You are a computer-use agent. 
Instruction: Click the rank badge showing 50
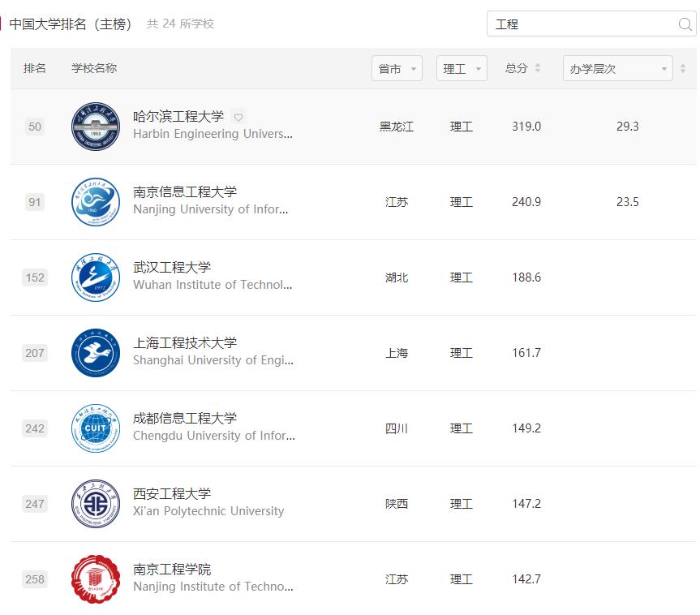(34, 127)
